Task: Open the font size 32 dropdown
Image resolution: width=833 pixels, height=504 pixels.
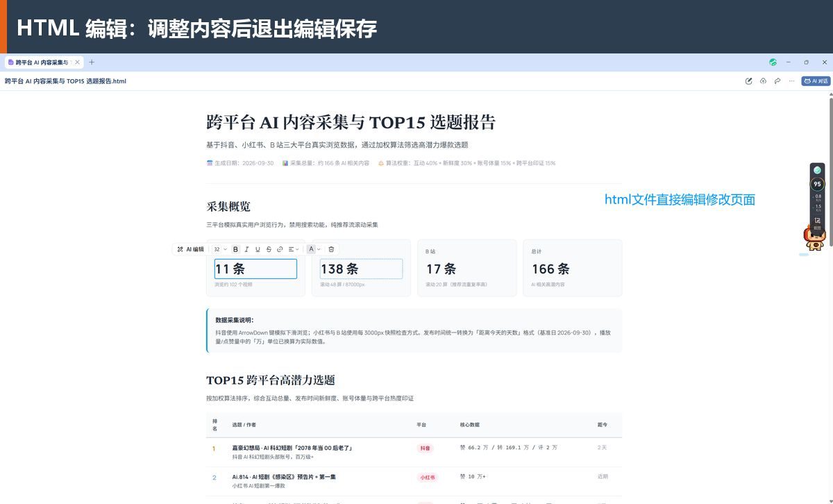Action: pyautogui.click(x=220, y=249)
